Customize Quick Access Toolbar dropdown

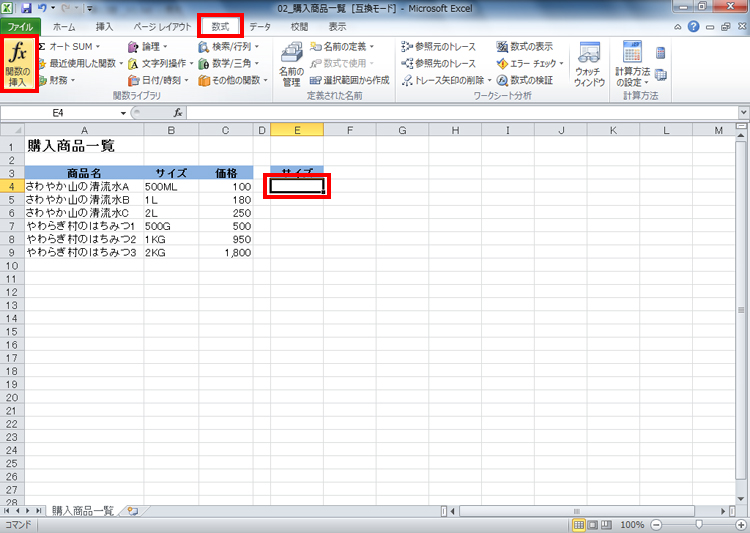click(90, 9)
